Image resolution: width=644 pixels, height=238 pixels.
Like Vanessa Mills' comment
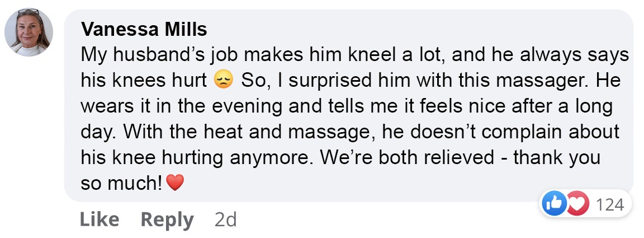coord(100,220)
